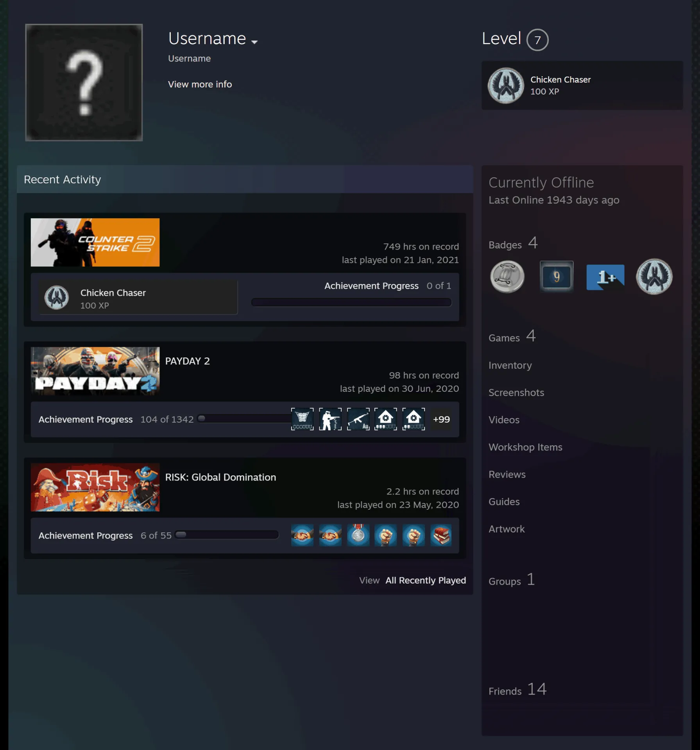This screenshot has width=700, height=750.
Task: Click Chicken Chaser icon in Counter-Strike card
Action: point(57,297)
